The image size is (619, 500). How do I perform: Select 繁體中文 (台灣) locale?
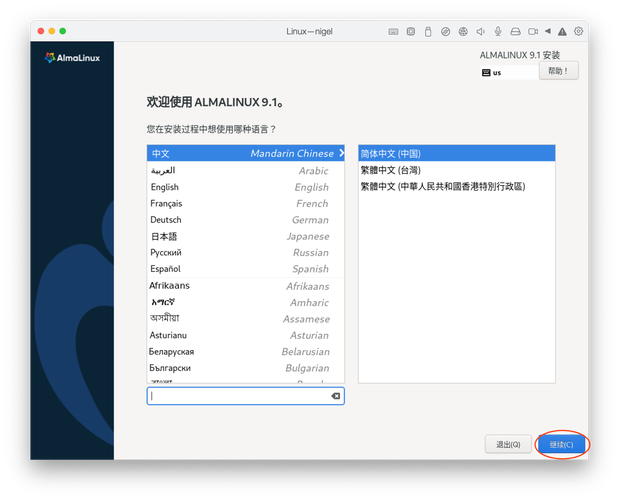coord(457,170)
